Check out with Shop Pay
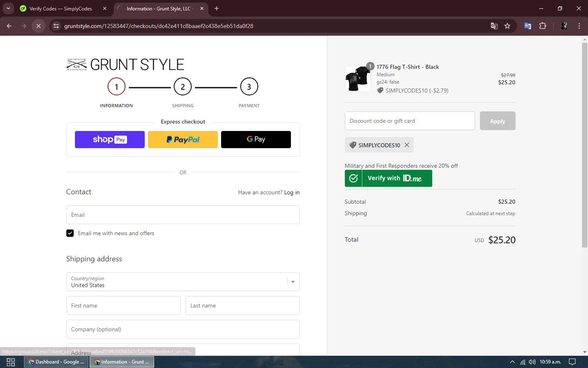This screenshot has width=588, height=368. (x=110, y=140)
